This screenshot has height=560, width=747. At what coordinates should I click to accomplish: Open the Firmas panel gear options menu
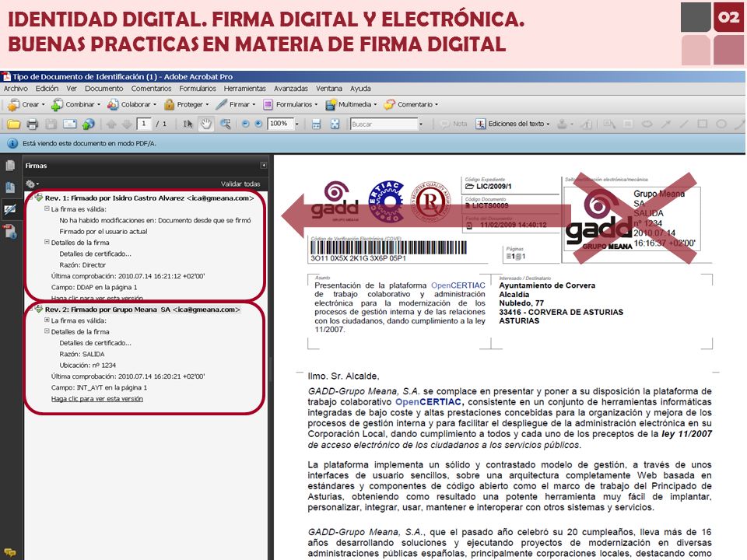(x=32, y=184)
